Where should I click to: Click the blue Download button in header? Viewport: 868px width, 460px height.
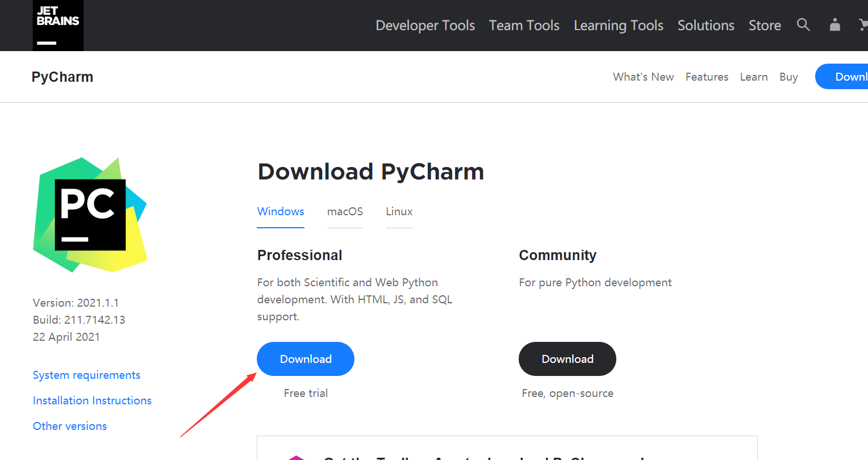[x=842, y=77]
